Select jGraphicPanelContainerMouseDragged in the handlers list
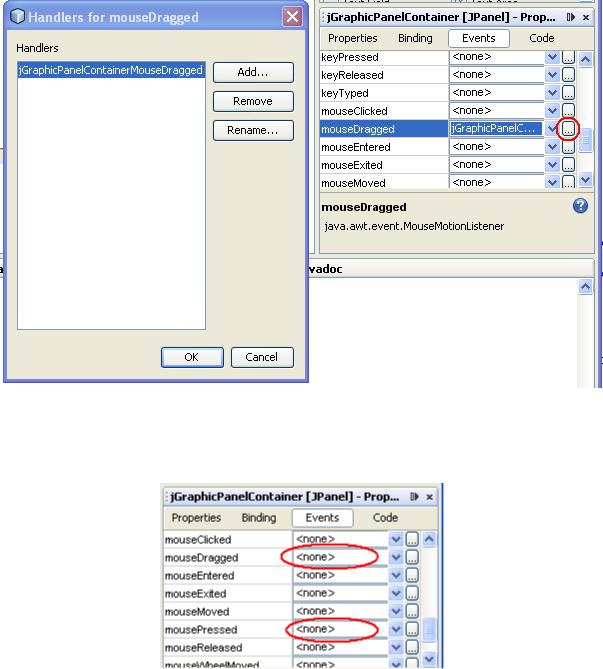Image resolution: width=603 pixels, height=669 pixels. [111, 70]
